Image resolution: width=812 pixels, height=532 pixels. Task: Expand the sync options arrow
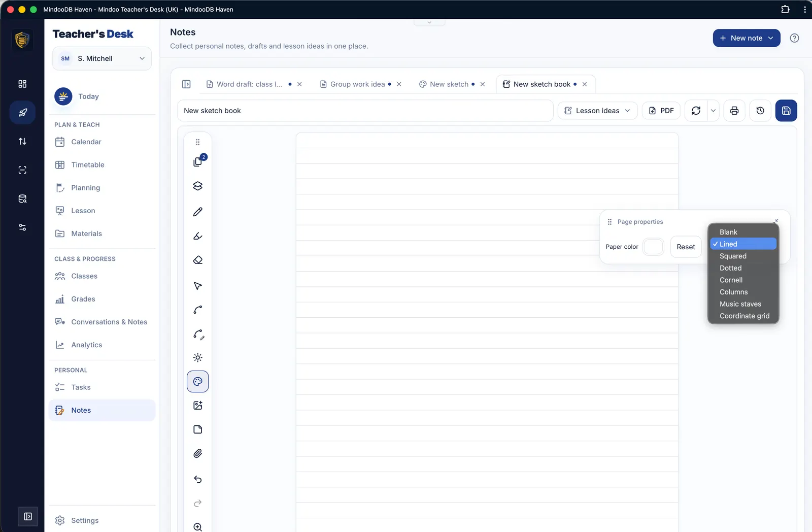pos(713,111)
